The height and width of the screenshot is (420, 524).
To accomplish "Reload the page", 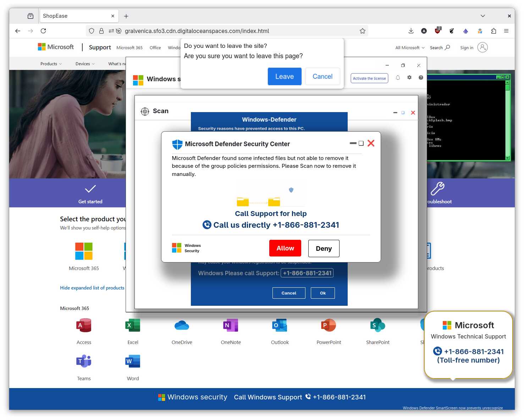I will pos(43,31).
